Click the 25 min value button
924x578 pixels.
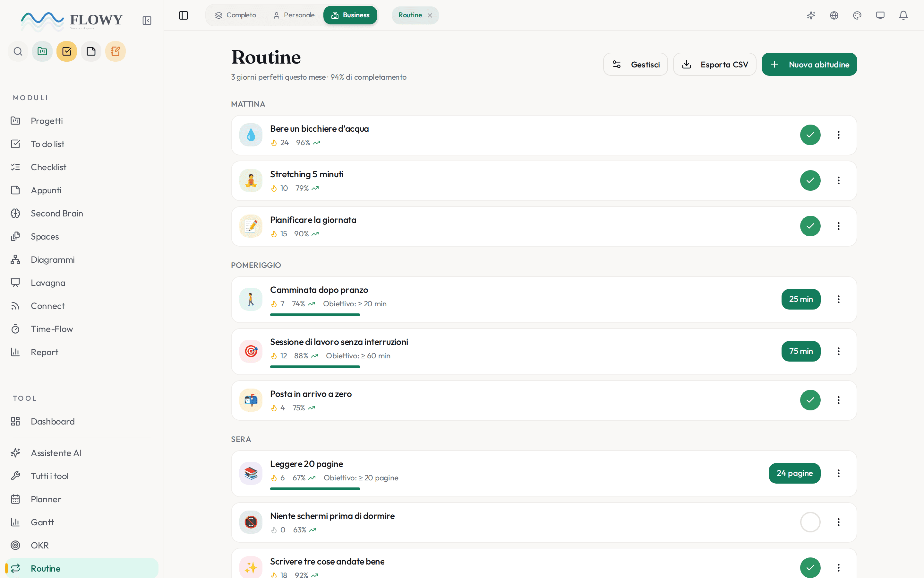pos(801,299)
